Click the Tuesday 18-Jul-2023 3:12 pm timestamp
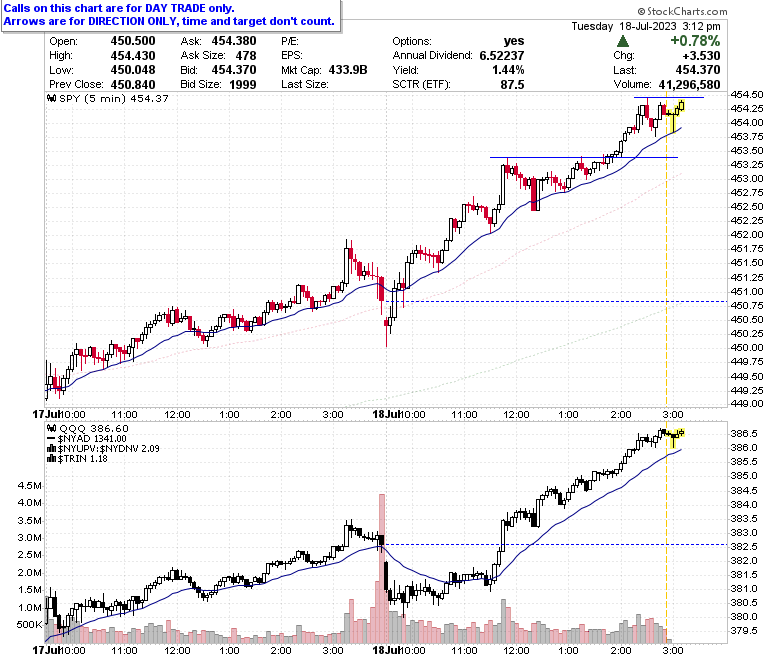The width and height of the screenshot is (780, 659). tap(646, 26)
